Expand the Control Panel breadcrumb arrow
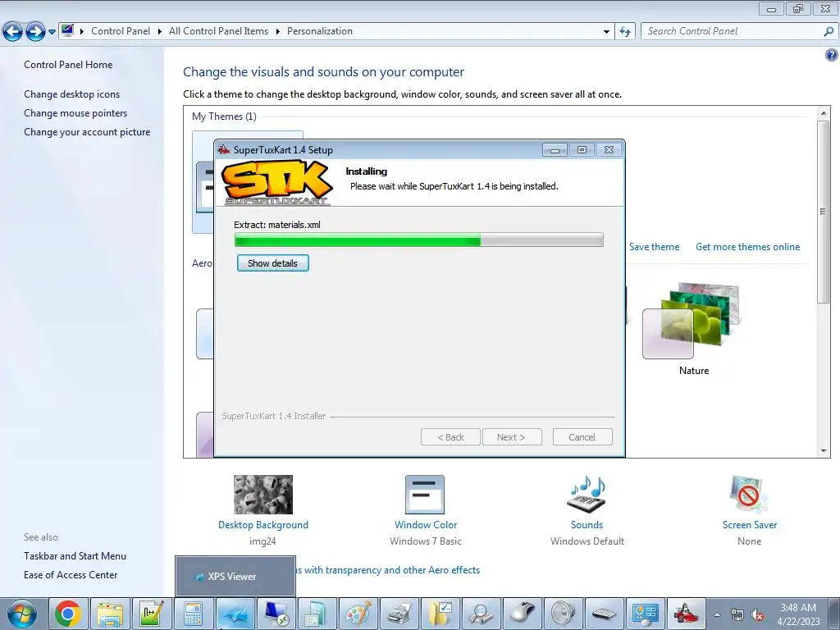The image size is (840, 630). click(160, 32)
